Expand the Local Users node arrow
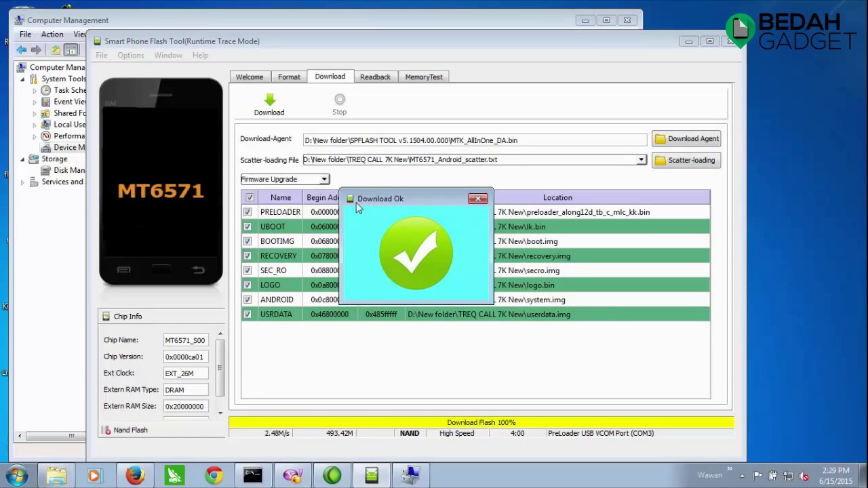 point(35,125)
